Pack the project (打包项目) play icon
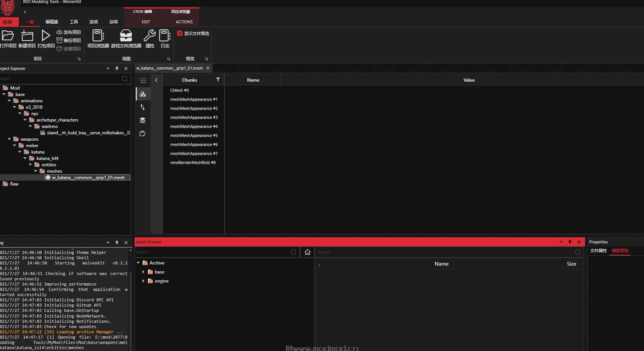Viewport: 644px width, 351px height. pyautogui.click(x=46, y=36)
